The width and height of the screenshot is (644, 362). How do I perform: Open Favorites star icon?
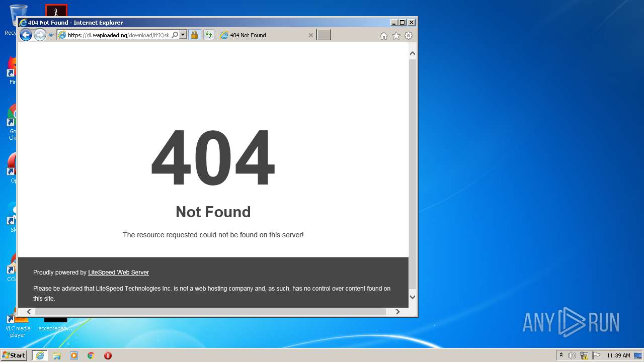396,36
